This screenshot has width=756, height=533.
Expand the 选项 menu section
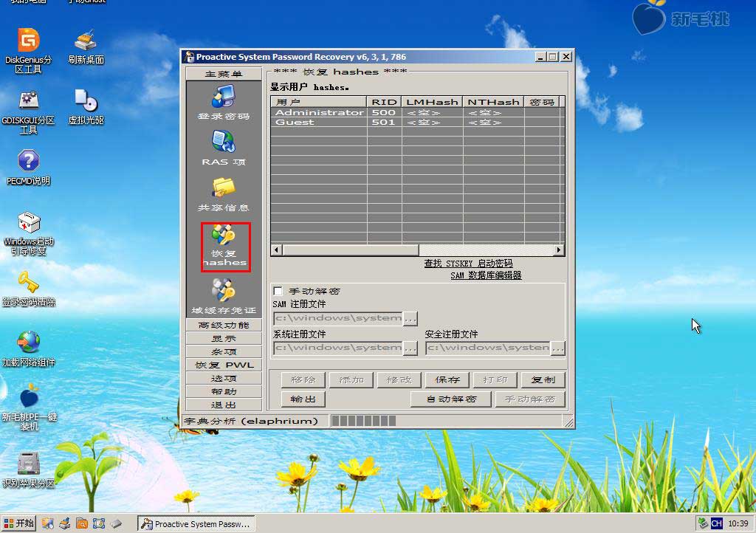coord(224,378)
